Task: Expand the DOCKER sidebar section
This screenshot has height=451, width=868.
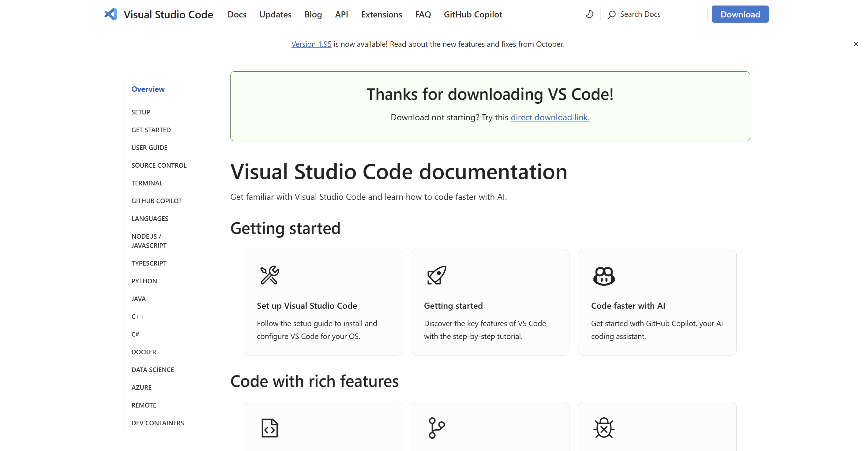Action: (x=144, y=352)
